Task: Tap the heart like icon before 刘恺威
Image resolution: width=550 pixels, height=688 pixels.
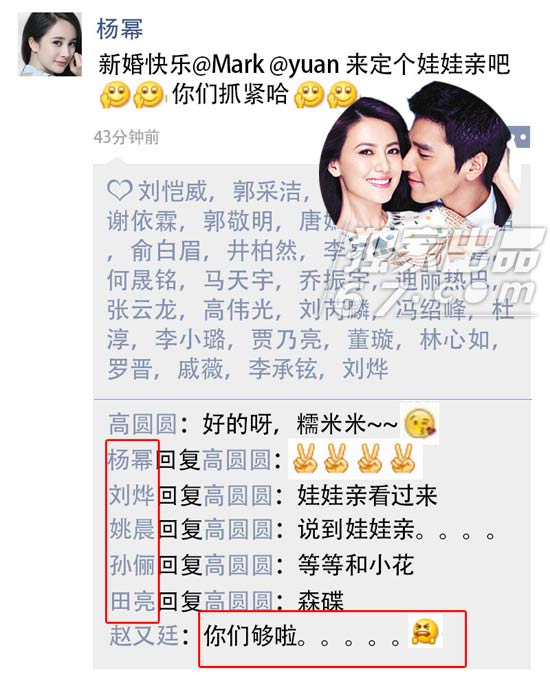Action: (119, 190)
